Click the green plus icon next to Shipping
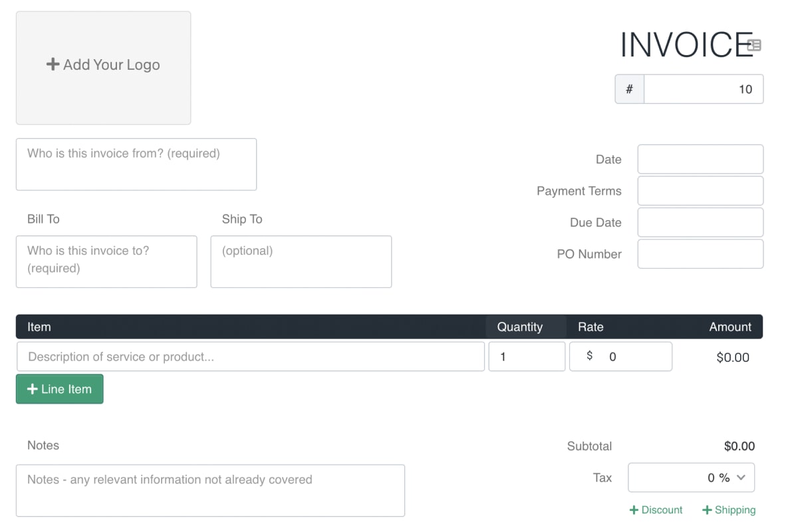This screenshot has height=532, width=798. click(707, 509)
